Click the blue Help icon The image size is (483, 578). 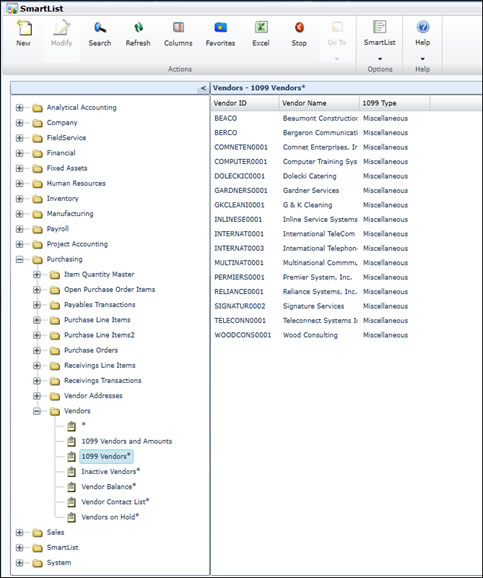tap(423, 27)
